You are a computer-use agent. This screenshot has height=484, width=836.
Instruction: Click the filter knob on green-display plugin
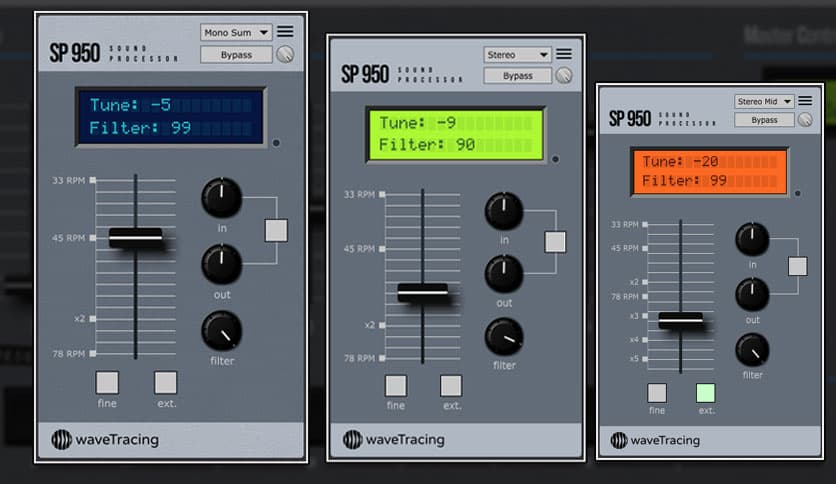503,336
